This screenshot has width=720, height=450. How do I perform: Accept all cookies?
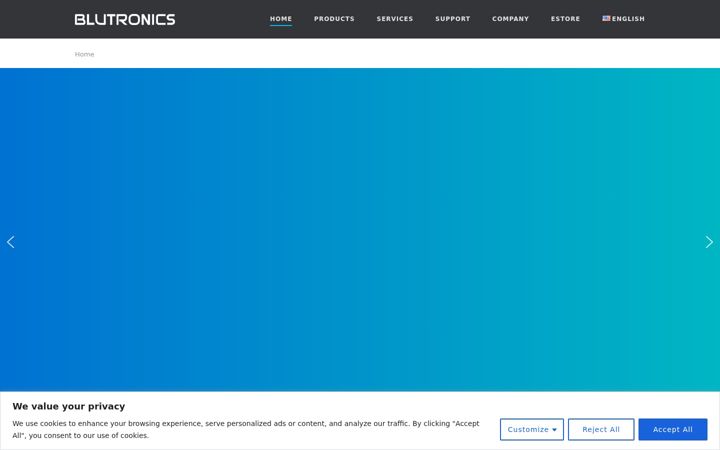(673, 429)
